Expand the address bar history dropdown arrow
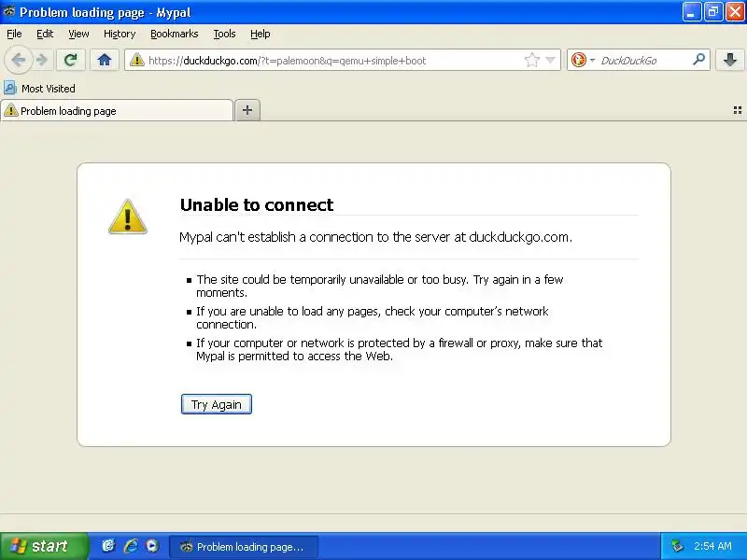 pos(550,60)
